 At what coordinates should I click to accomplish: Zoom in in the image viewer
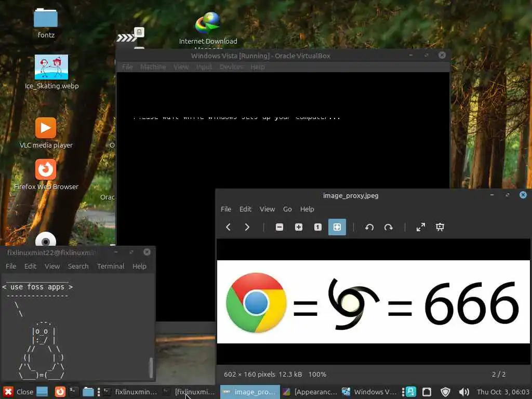pyautogui.click(x=299, y=227)
